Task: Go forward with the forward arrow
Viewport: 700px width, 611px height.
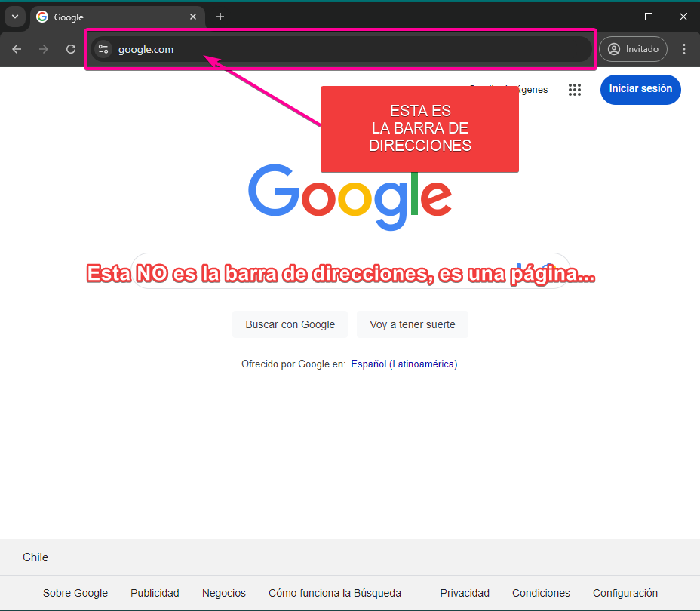Action: (43, 49)
